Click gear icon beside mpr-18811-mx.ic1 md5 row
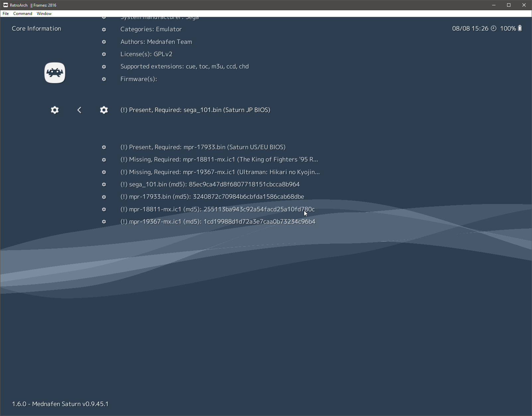This screenshot has width=532, height=416. (x=104, y=209)
